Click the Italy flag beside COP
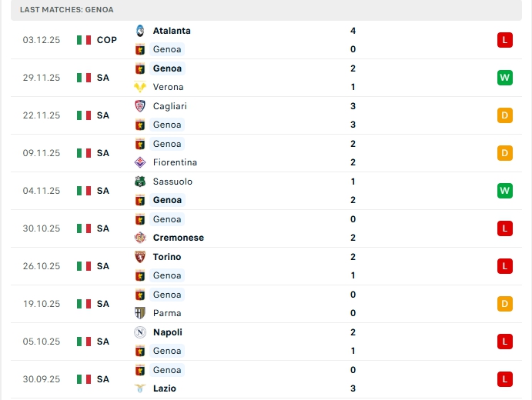The image size is (532, 400). (x=84, y=40)
